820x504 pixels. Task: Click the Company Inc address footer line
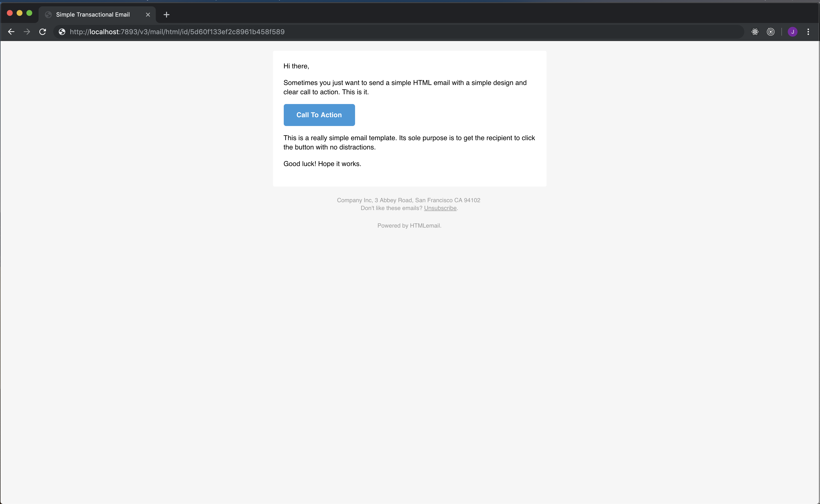[408, 200]
